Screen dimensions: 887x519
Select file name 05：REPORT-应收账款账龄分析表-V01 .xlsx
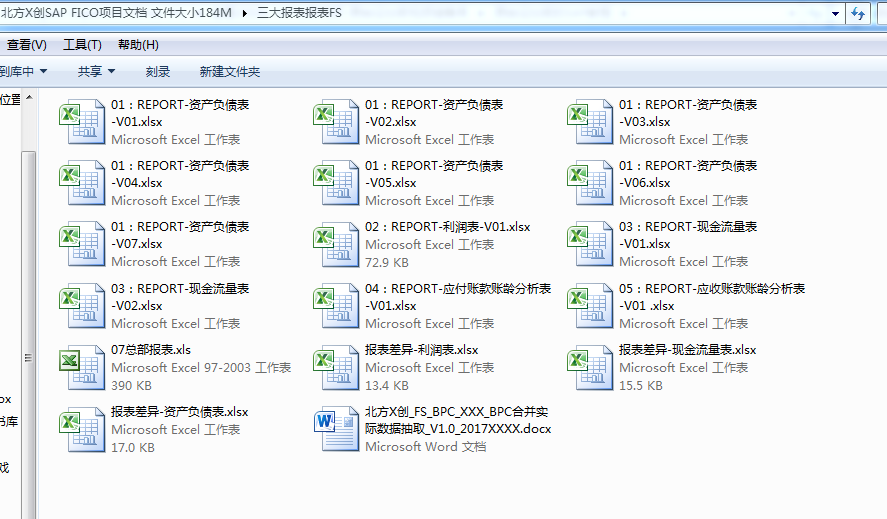712,297
